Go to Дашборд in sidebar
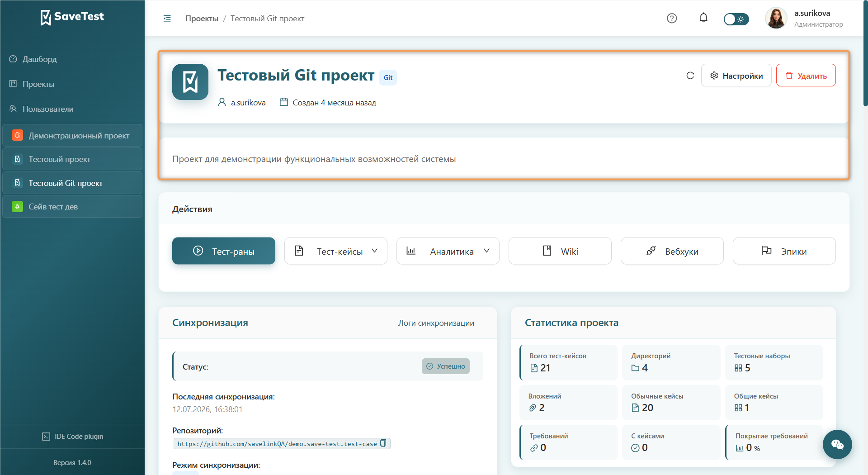 click(x=39, y=59)
